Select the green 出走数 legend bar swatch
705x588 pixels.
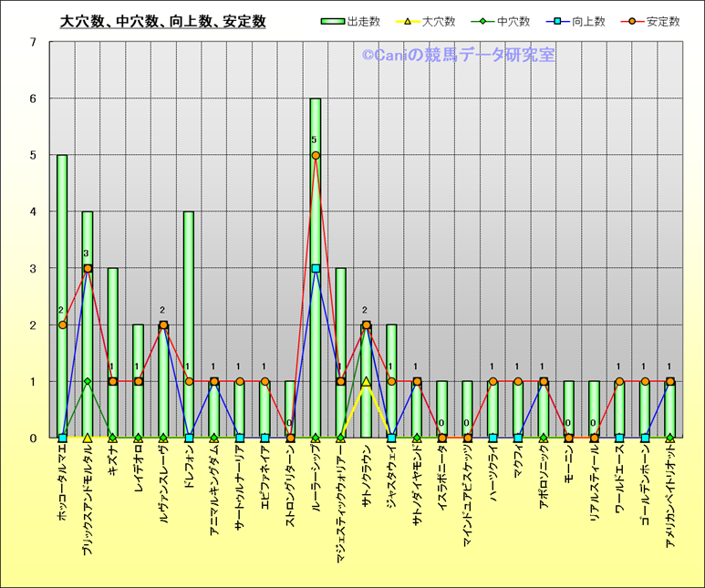pos(334,22)
